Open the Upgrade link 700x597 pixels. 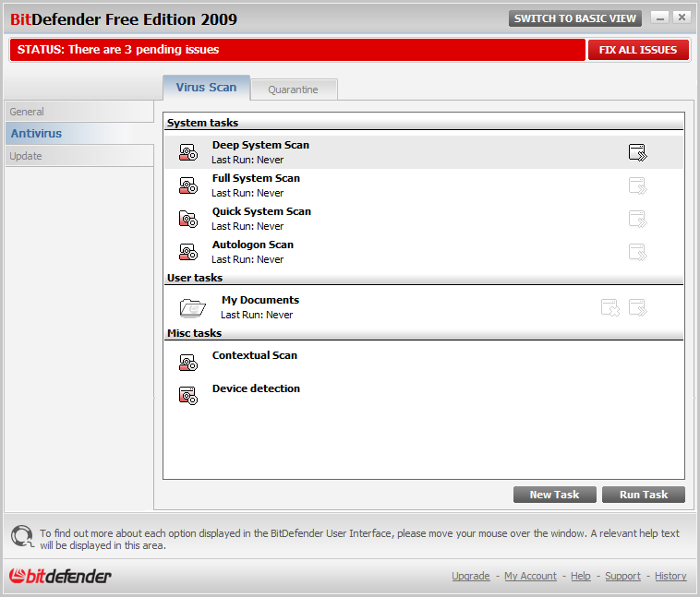(471, 576)
